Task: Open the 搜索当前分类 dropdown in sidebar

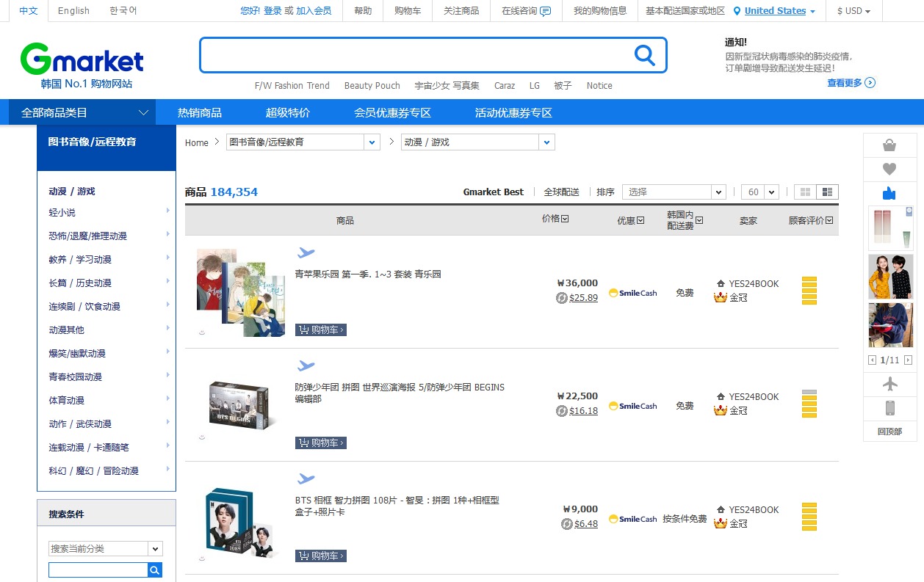Action: click(106, 549)
